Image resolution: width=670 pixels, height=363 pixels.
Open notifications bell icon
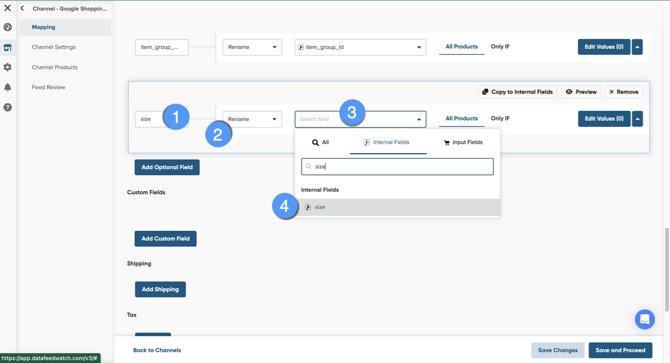click(x=8, y=87)
